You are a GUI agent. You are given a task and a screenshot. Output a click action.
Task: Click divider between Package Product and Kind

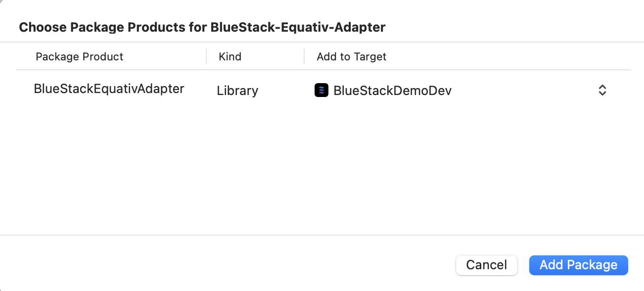pos(206,56)
